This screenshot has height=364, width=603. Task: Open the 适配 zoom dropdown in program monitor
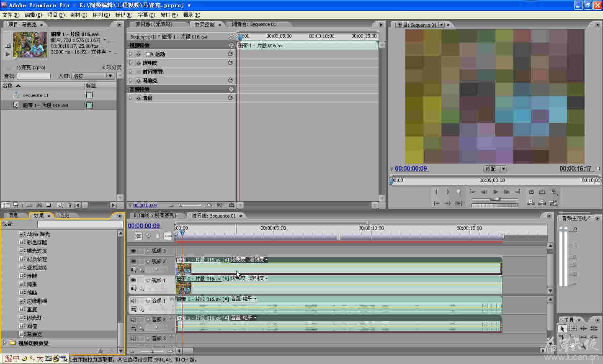495,169
